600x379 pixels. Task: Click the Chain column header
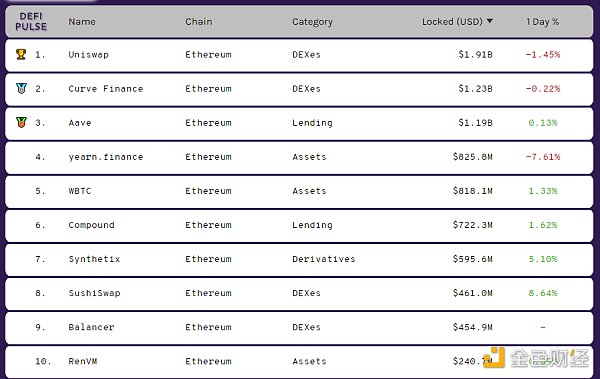coord(199,22)
